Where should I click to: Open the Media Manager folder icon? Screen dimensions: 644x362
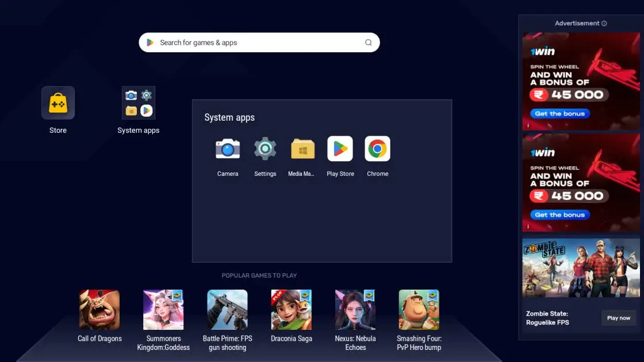pos(302,149)
